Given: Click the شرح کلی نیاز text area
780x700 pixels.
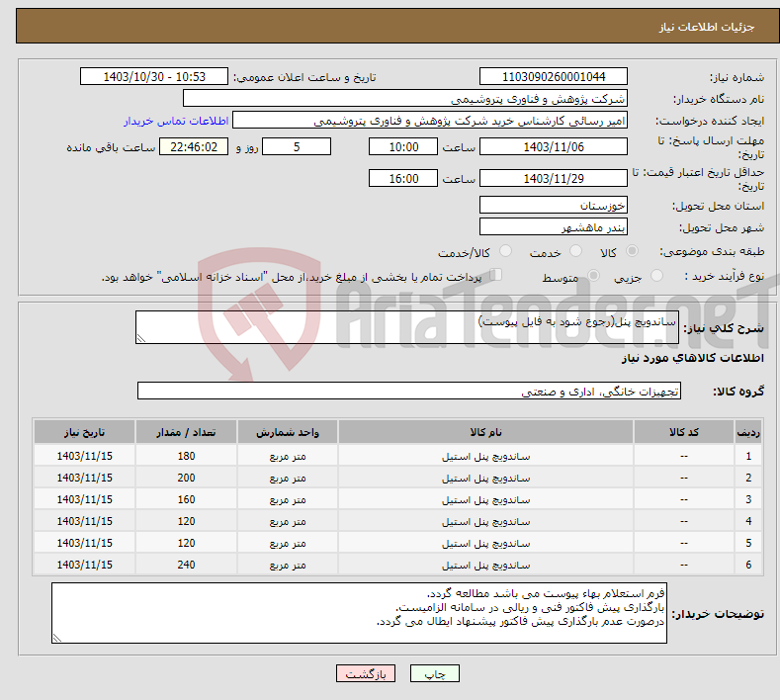Looking at the screenshot, I should 407,327.
